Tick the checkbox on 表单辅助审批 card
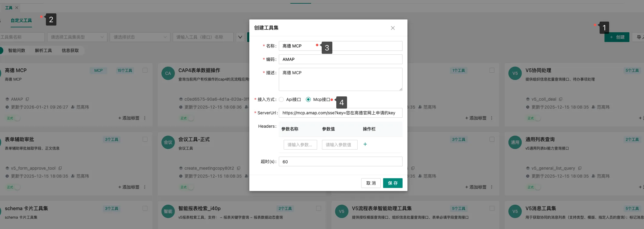644x229 pixels. pyautogui.click(x=145, y=139)
